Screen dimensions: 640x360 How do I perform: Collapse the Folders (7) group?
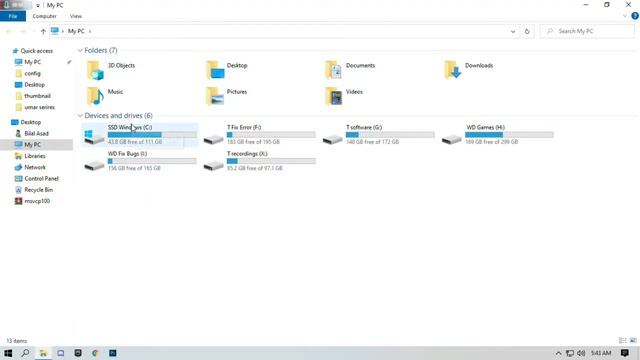click(80, 50)
